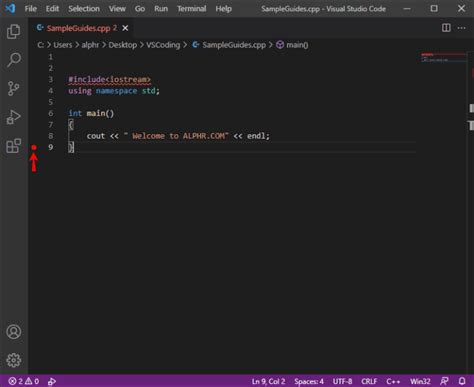Toggle the breakpoint on line 9
Viewport: 474px width, 387px height.
[x=34, y=147]
